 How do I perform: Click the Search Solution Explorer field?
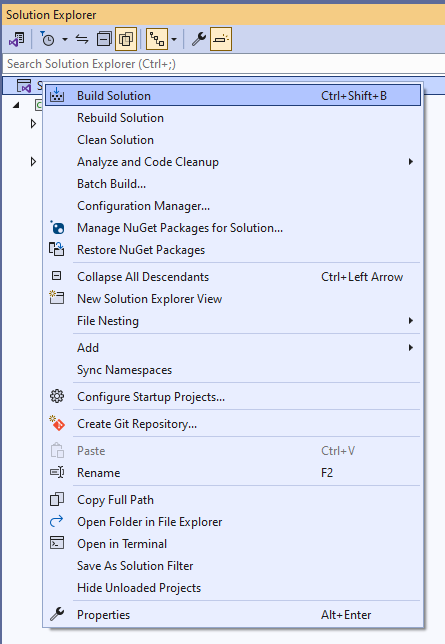coord(224,64)
